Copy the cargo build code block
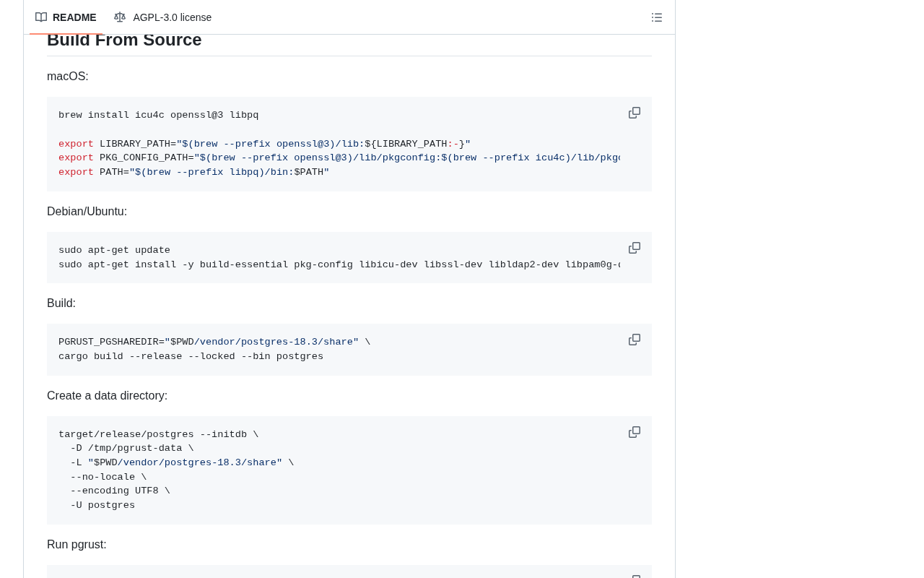 [635, 340]
